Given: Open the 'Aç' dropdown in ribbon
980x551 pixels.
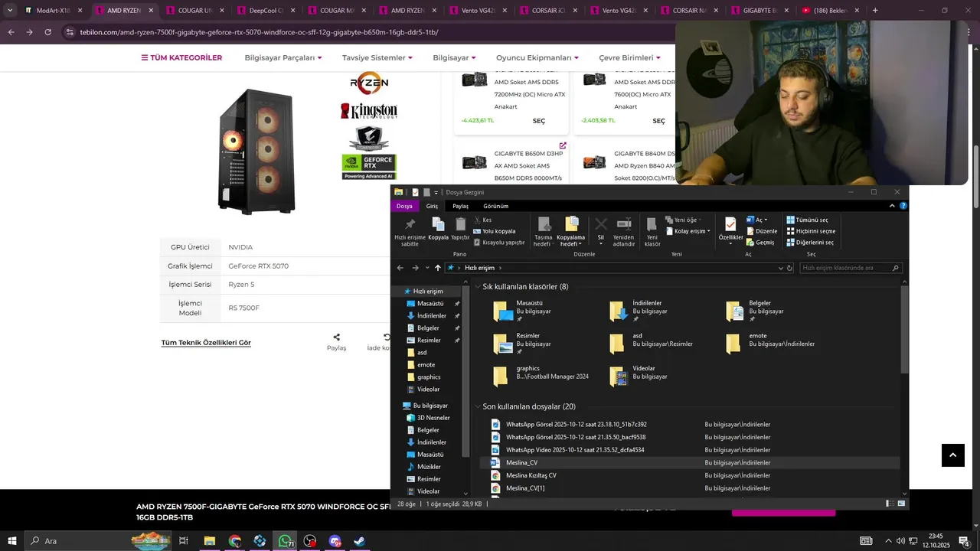Looking at the screenshot, I should (x=756, y=220).
